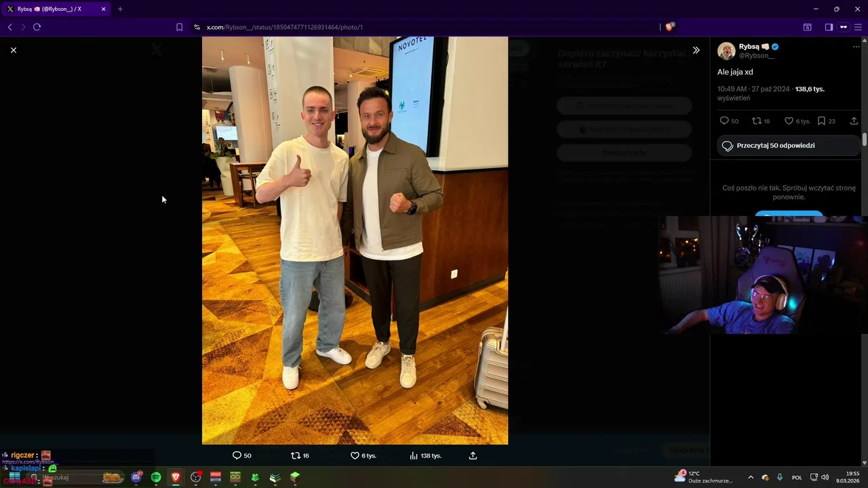Click the repost icon under the photo

[295, 455]
